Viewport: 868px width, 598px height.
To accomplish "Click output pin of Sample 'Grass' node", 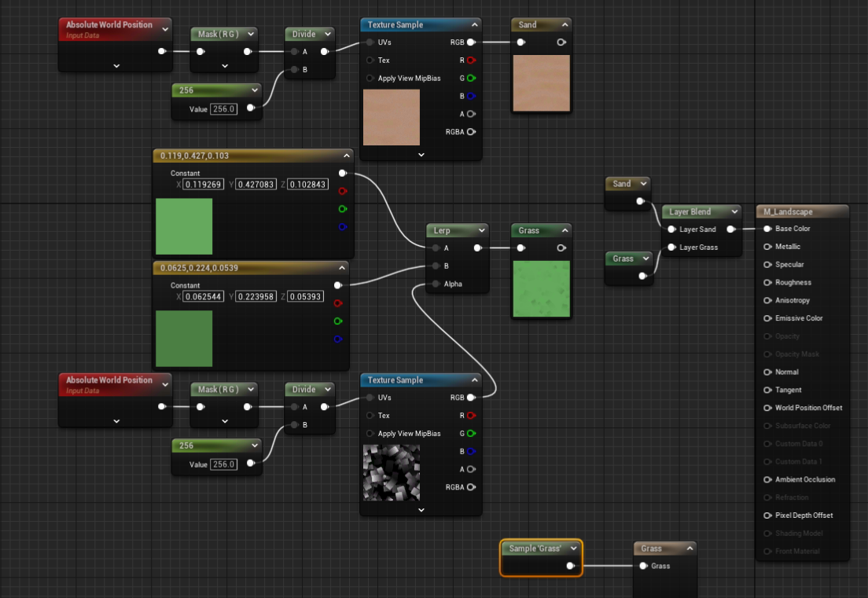I will click(x=571, y=565).
